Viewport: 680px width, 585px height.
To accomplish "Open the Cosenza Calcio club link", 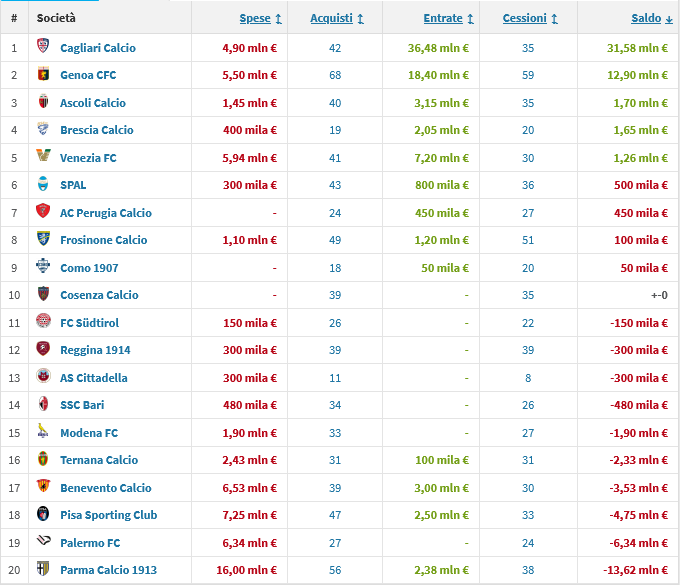I will tap(99, 295).
